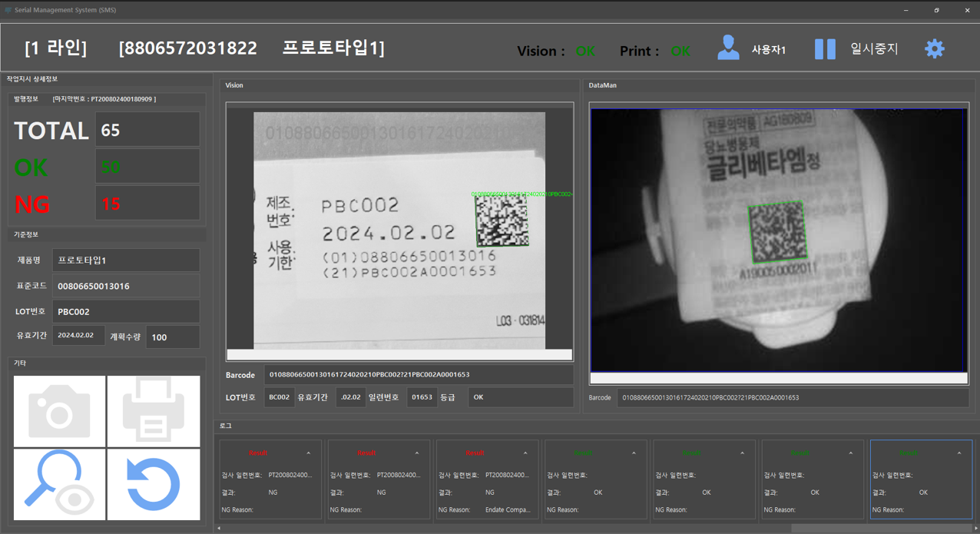Click the Serial Management System title bar text

click(x=65, y=10)
